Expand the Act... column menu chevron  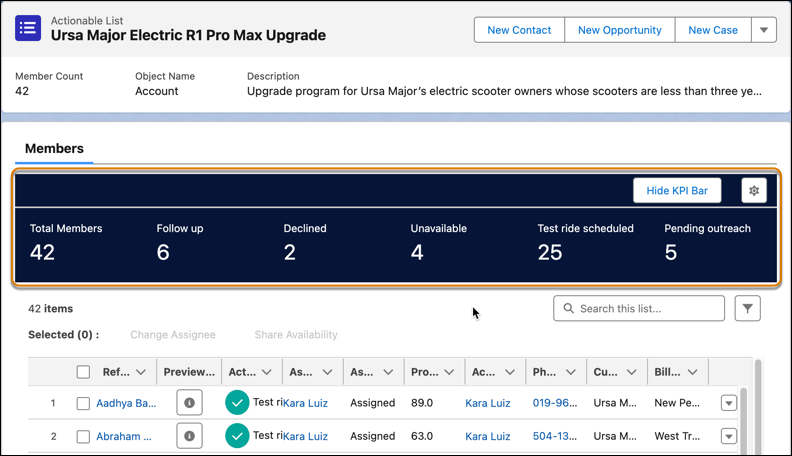[x=267, y=372]
